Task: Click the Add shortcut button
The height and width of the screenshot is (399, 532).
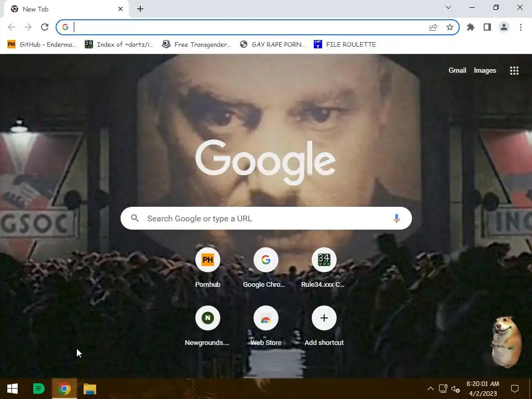Action: 324,326
